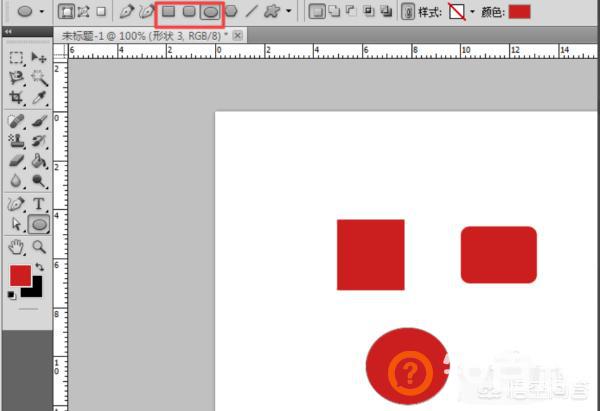Reset default foreground and background colors
This screenshot has height=411, width=600.
click(11, 295)
